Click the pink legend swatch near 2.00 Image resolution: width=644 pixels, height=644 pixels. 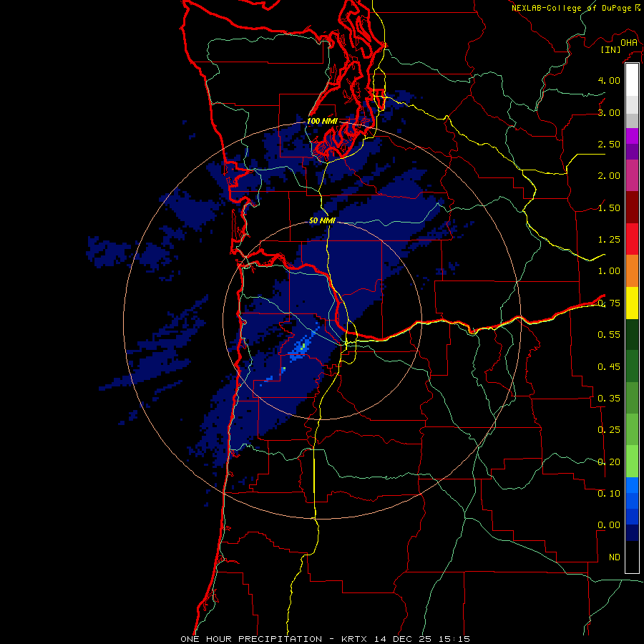632,175
